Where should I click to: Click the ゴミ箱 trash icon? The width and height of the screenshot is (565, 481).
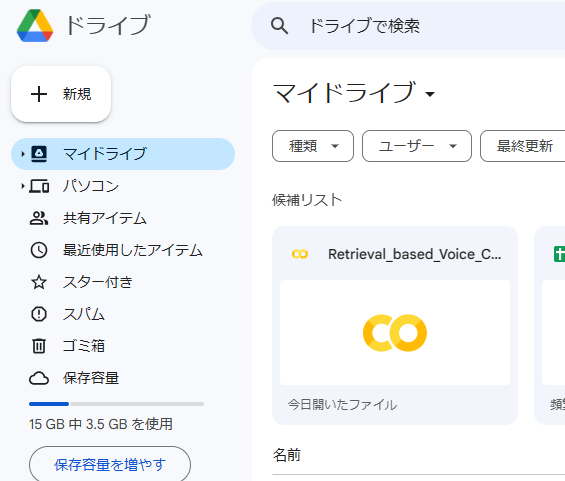pyautogui.click(x=39, y=346)
